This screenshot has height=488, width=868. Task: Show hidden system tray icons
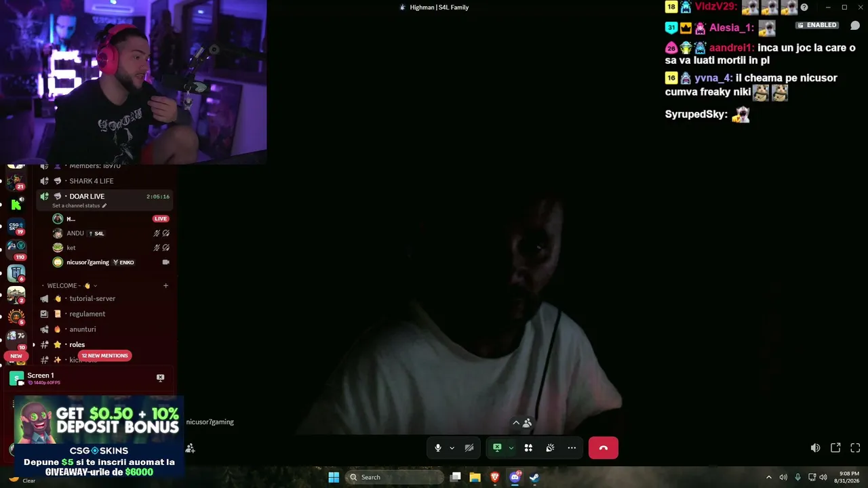(768, 477)
